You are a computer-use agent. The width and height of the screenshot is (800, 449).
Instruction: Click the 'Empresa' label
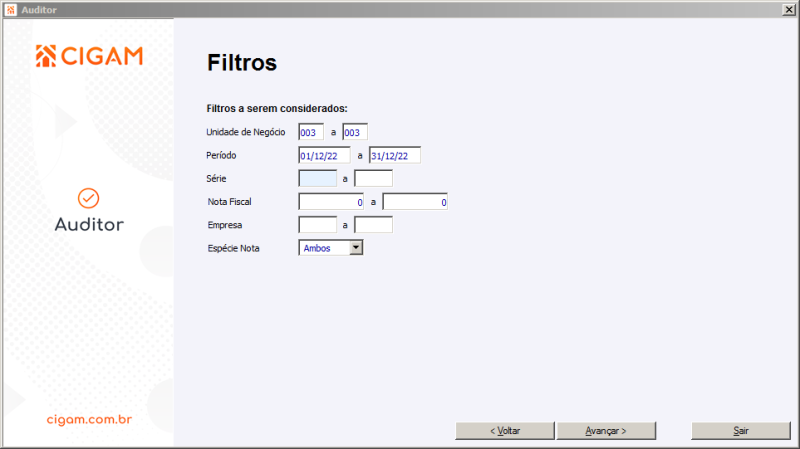point(224,225)
